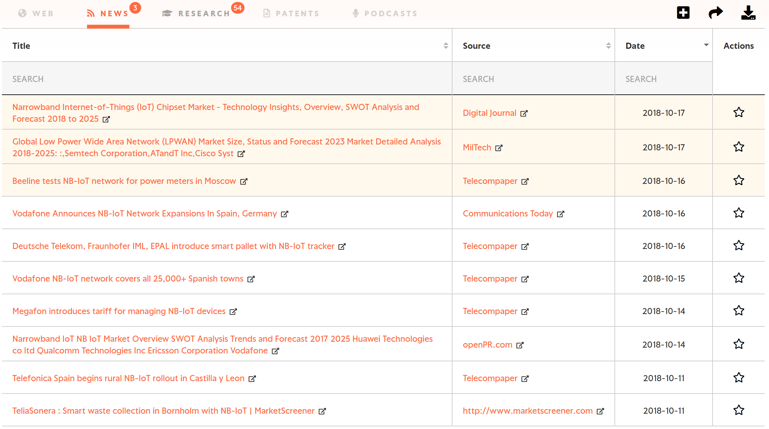Sort by Source column using its arrows
Screen dimensions: 769x429
608,46
